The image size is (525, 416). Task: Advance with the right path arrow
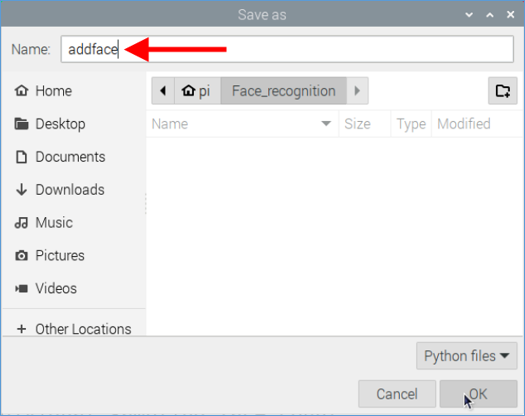pos(357,91)
